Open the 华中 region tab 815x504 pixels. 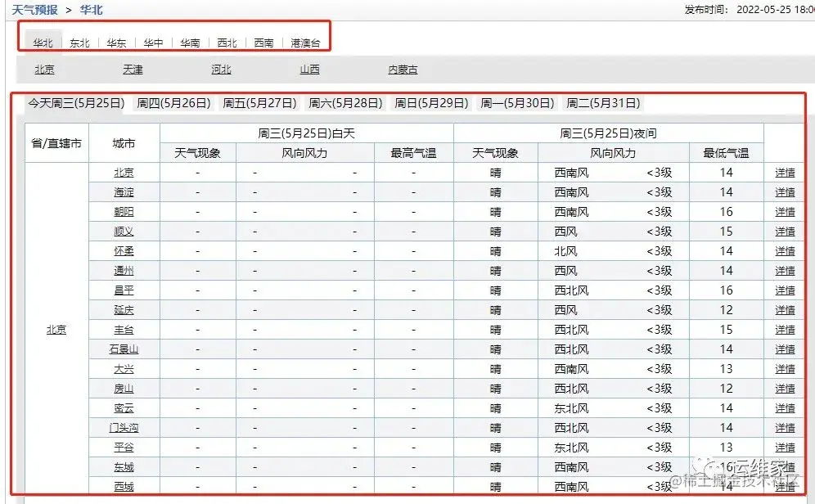(x=152, y=43)
